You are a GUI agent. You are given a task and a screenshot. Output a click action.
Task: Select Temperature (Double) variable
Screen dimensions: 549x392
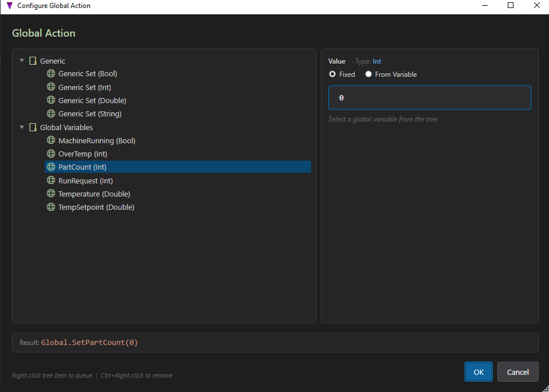coord(94,194)
